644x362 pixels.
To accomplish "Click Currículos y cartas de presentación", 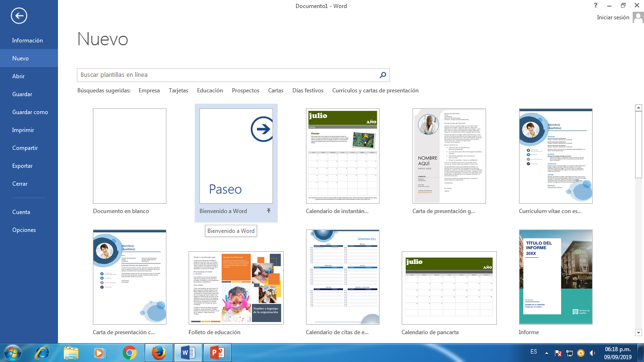I will (375, 90).
